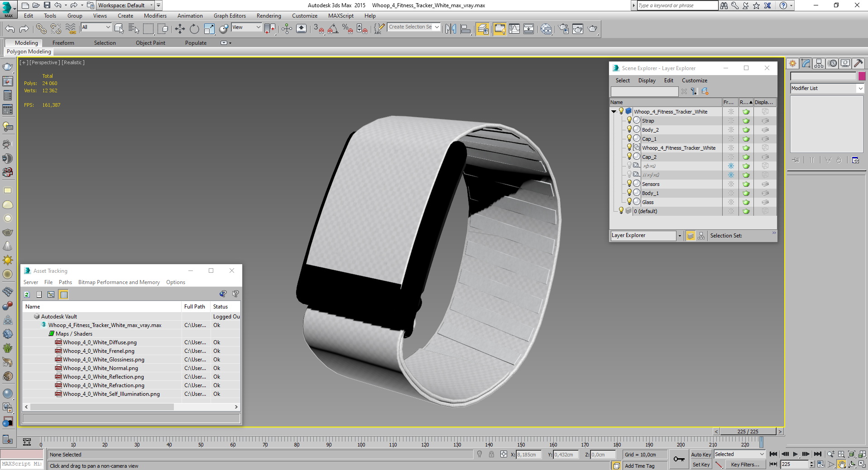
Task: Open the reference coordinate View dropdown
Action: click(246, 27)
